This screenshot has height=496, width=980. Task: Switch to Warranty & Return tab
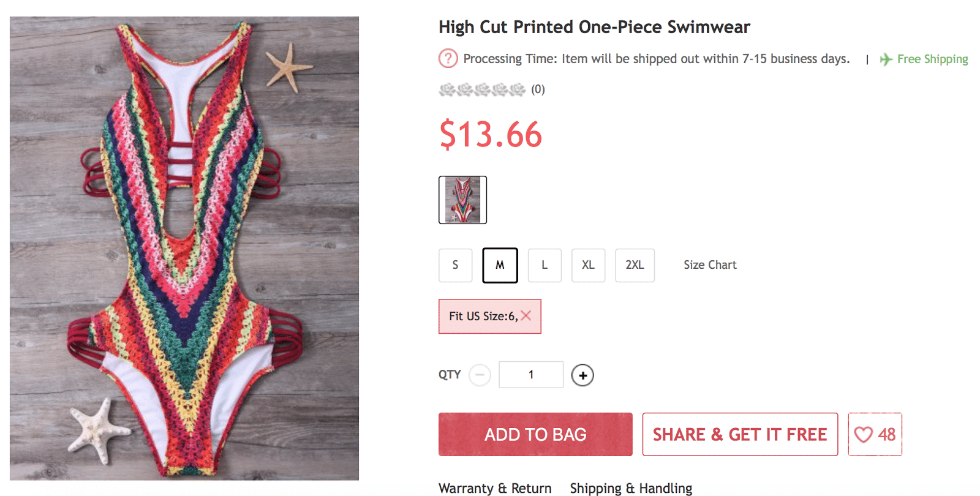tap(495, 488)
